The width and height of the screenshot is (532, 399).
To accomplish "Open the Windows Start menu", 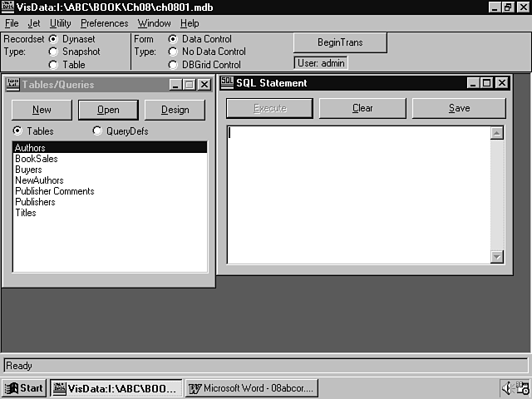I will click(24, 388).
